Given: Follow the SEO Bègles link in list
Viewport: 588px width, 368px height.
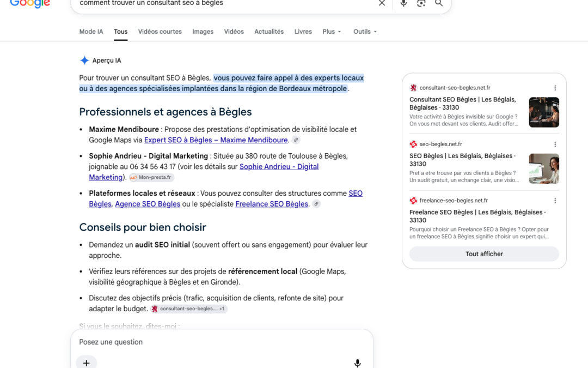Looking at the screenshot, I should pos(356,194).
